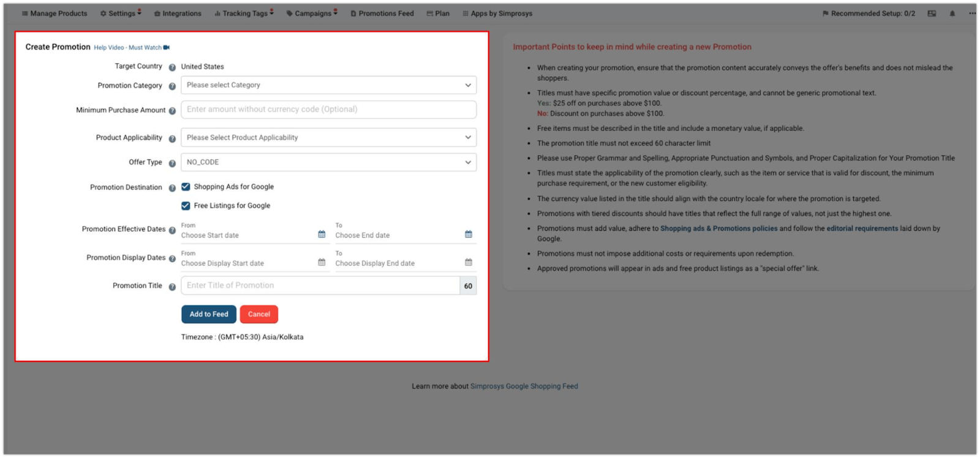Open Plan page
Image resolution: width=980 pixels, height=458 pixels.
pos(438,13)
